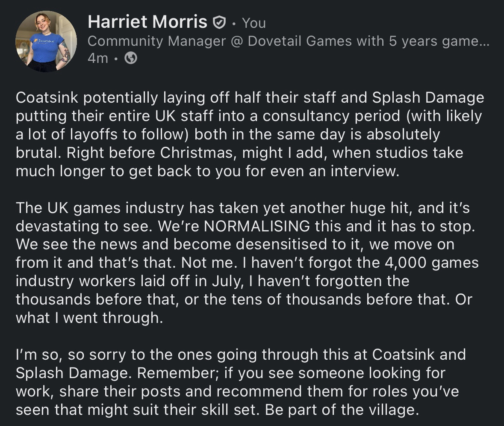
Task: Open Harriet Morris's profile photo
Action: [46, 41]
